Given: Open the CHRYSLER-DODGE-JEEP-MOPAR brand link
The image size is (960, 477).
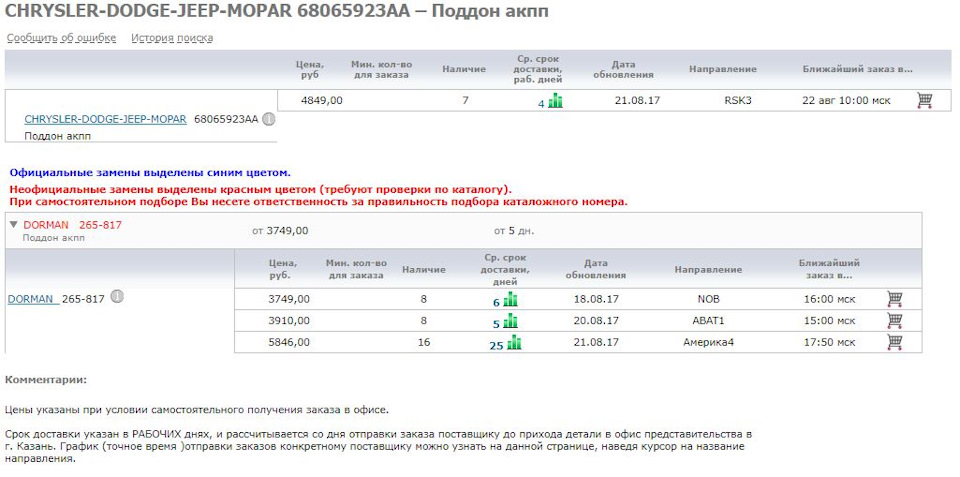Looking at the screenshot, I should click(x=105, y=119).
